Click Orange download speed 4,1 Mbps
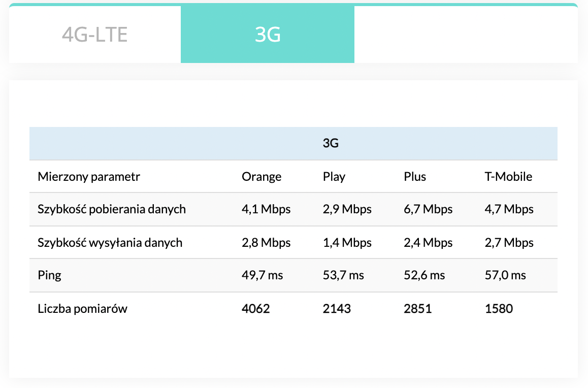 [x=266, y=209]
